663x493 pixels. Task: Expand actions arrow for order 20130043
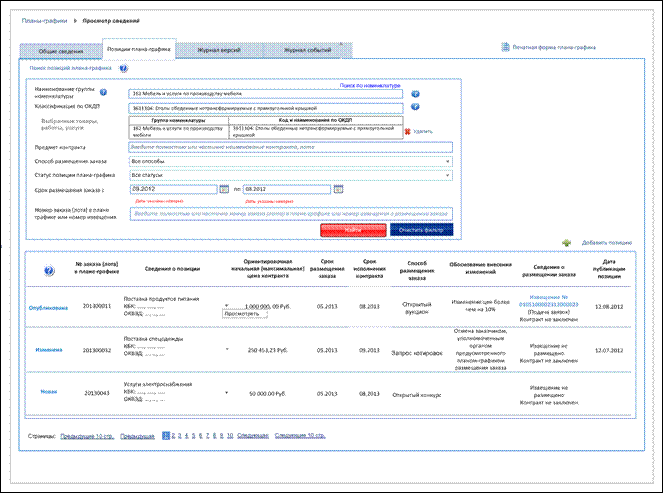pos(227,393)
